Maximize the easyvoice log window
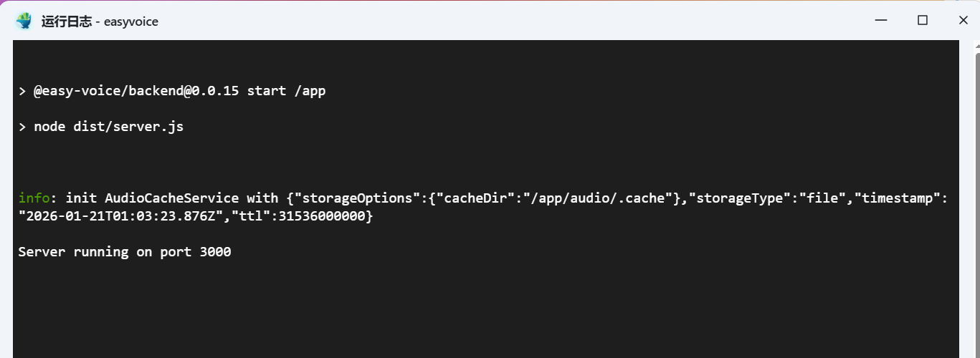The height and width of the screenshot is (358, 980). pyautogui.click(x=923, y=21)
